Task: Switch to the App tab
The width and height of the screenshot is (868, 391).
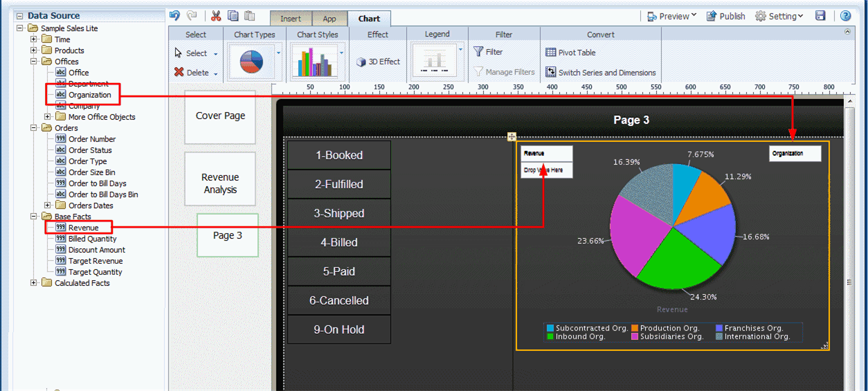Action: (329, 19)
